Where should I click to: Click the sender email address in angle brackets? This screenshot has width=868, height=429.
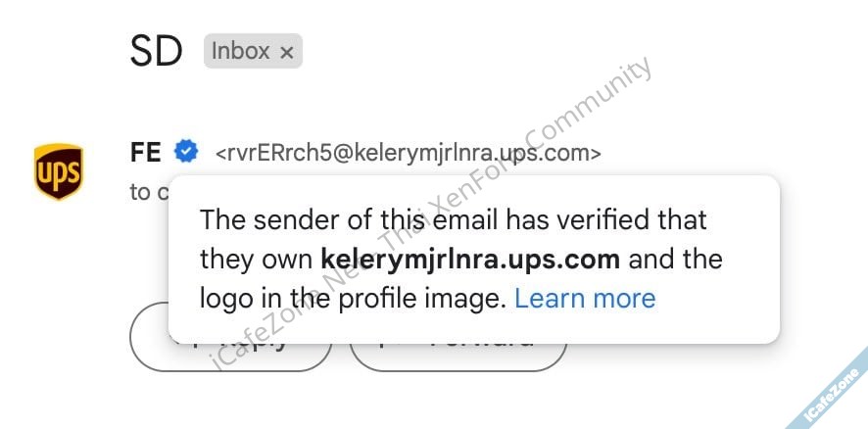[409, 153]
